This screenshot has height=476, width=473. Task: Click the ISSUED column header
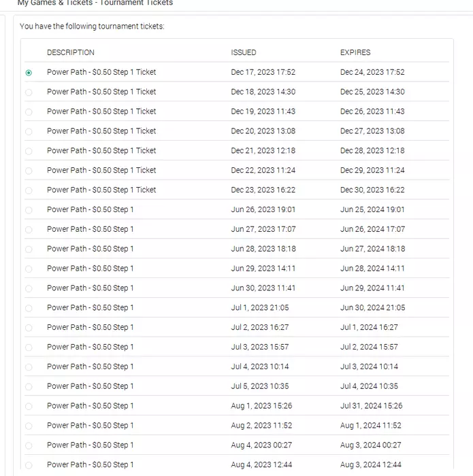(244, 52)
